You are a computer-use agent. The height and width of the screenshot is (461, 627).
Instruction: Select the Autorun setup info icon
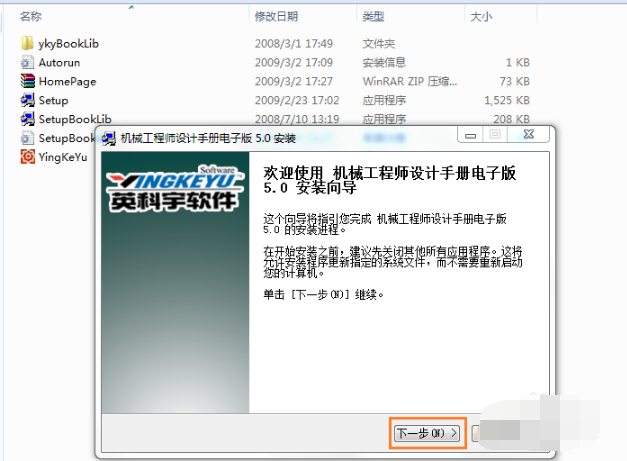tap(27, 62)
